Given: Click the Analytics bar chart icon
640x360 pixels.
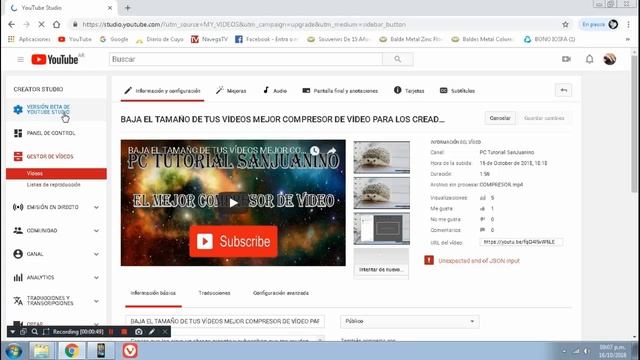Looking at the screenshot, I should (x=18, y=278).
